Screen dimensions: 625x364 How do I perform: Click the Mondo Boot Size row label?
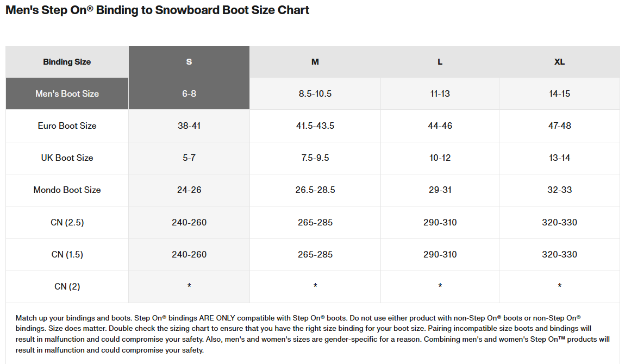[x=67, y=190]
